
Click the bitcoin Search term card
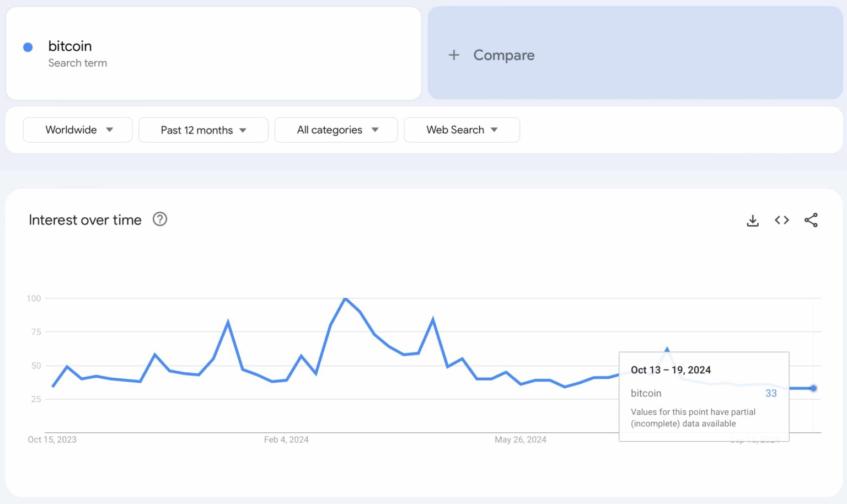(x=213, y=53)
